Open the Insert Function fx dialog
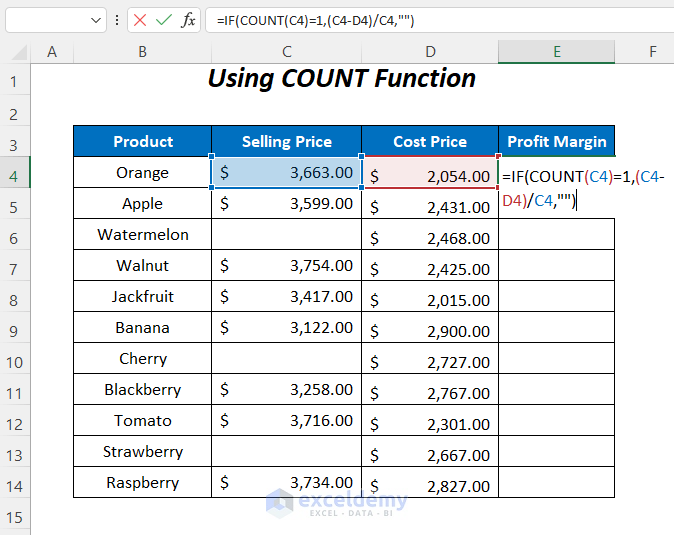Screen dimensions: 674x535 tap(188, 20)
